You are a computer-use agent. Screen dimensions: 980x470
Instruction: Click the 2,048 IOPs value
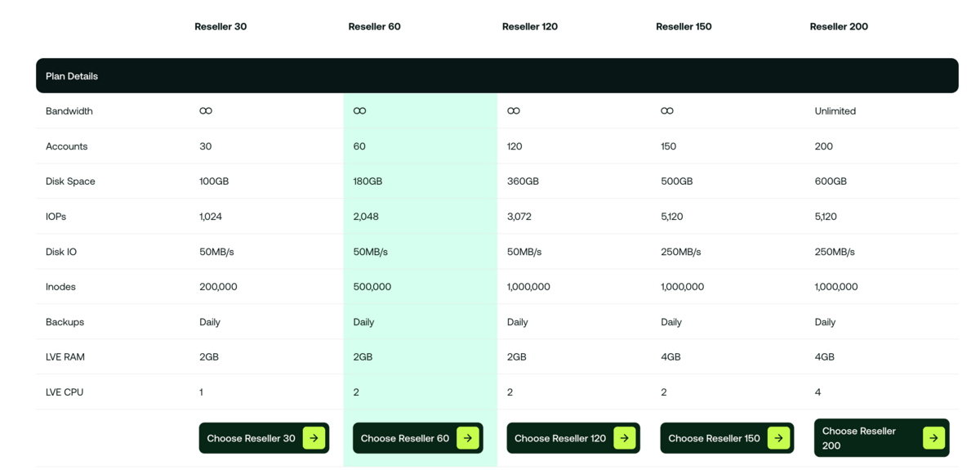tap(366, 217)
